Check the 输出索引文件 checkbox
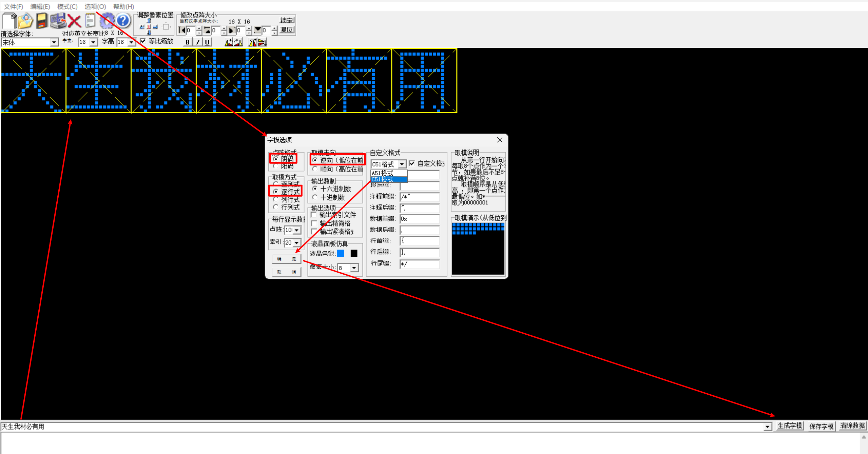 click(314, 215)
